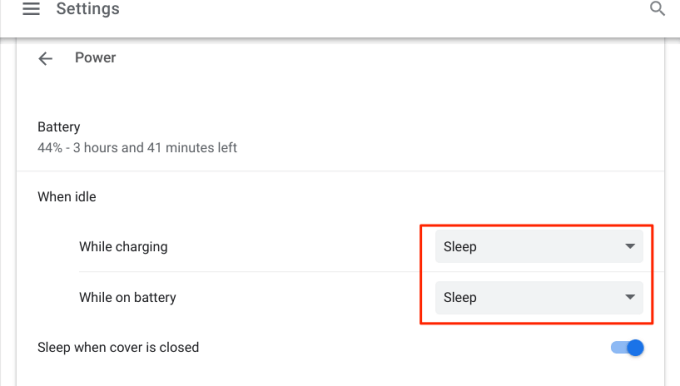
Task: Go back using the Power arrow
Action: [x=45, y=58]
